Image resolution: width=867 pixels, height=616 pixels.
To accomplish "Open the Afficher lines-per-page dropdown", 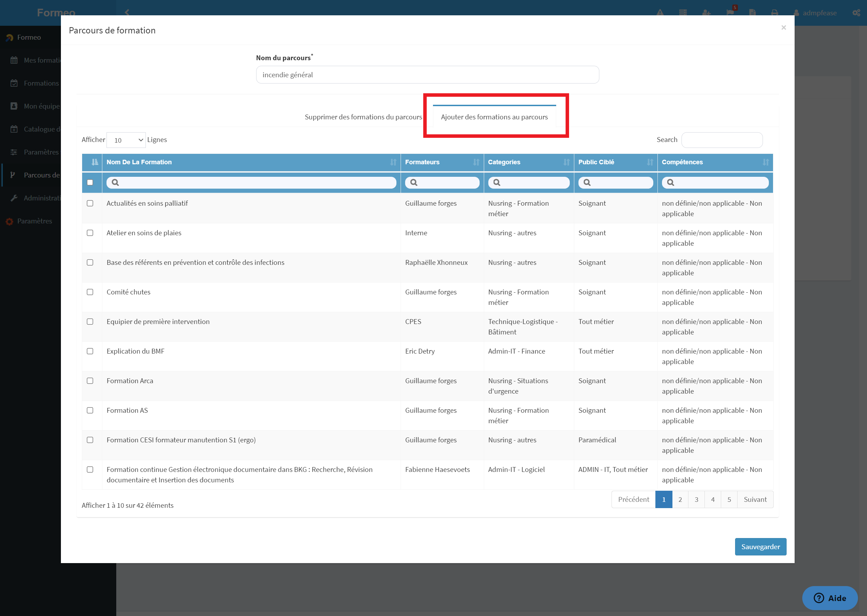I will point(126,140).
